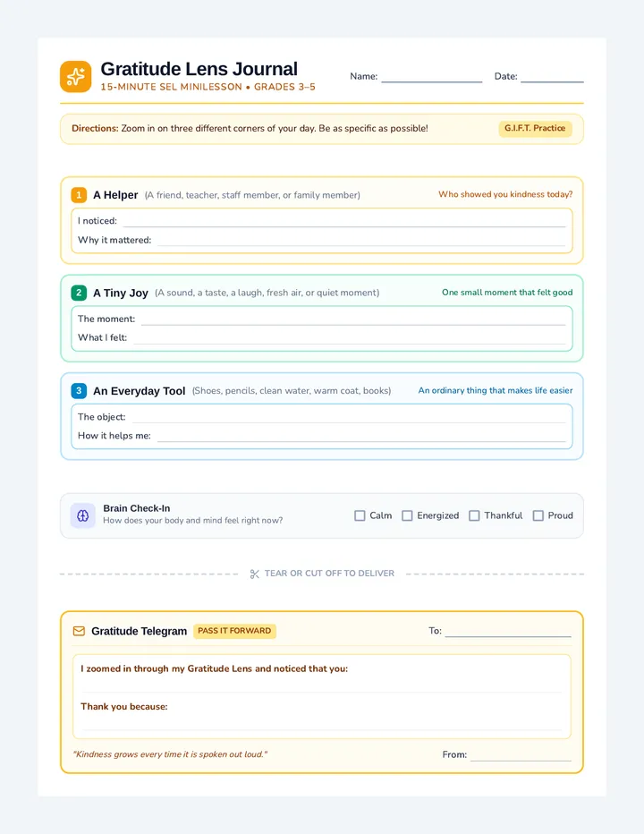Screen dimensions: 644x834
Task: Click 'Who showed you kindness today?' text
Action: click(505, 194)
